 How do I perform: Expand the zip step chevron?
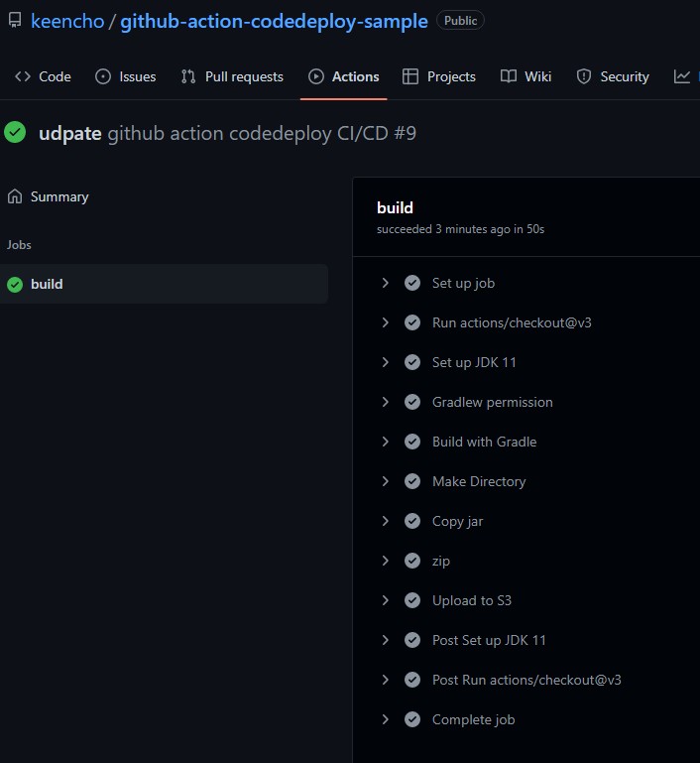(386, 561)
